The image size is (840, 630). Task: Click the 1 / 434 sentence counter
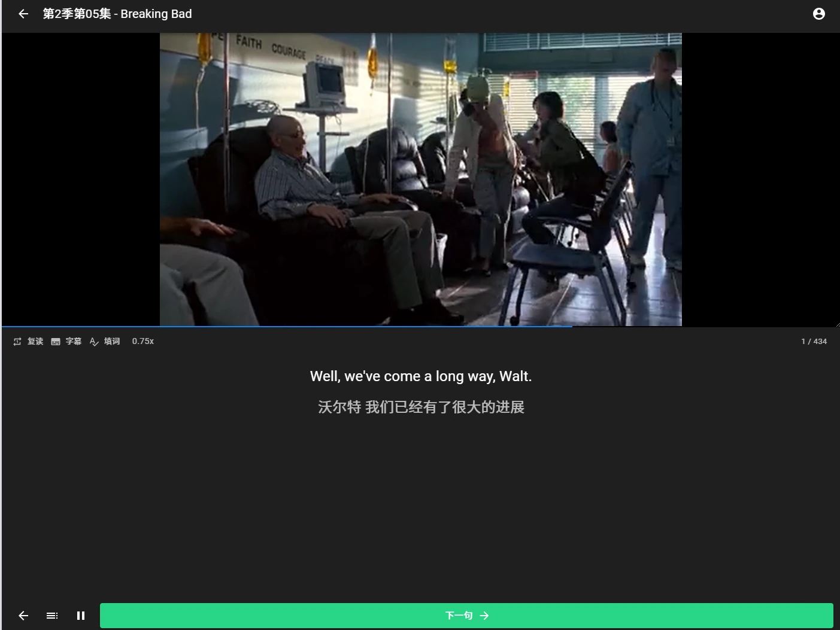[814, 341]
